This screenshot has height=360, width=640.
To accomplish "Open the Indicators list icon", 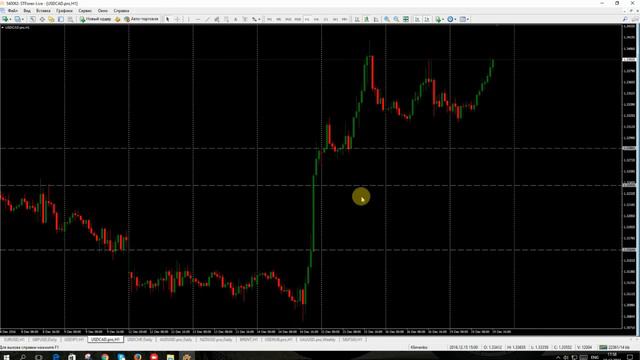I will click(x=438, y=19).
